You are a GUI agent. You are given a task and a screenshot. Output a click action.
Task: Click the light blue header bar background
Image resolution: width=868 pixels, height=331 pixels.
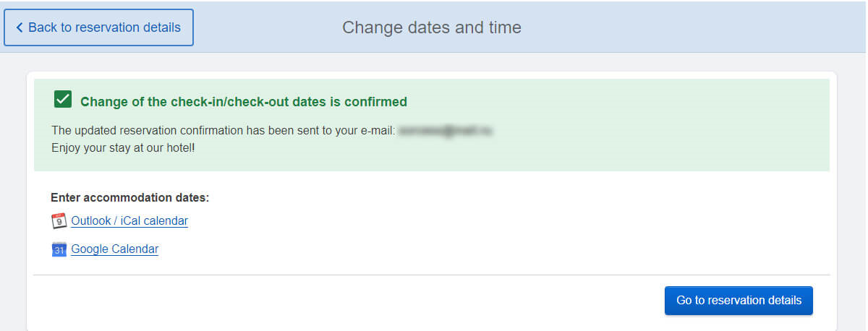(687, 27)
